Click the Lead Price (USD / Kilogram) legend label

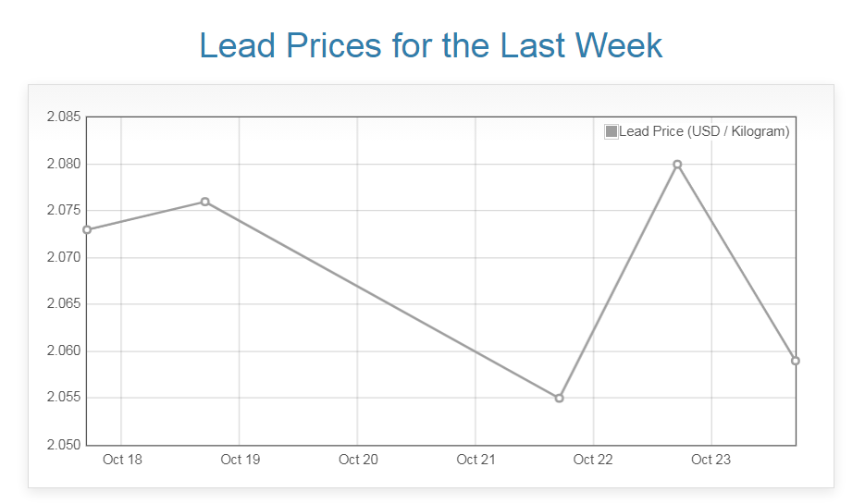pos(704,131)
